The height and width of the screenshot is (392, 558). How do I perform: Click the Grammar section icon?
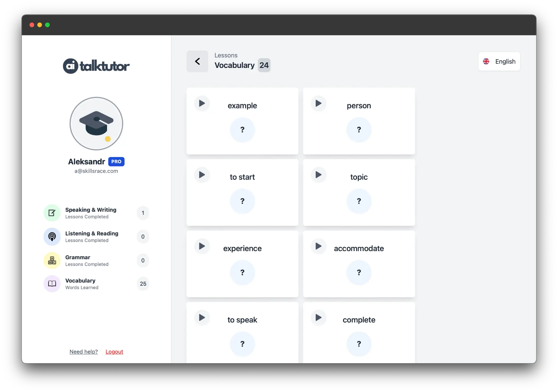[52, 260]
